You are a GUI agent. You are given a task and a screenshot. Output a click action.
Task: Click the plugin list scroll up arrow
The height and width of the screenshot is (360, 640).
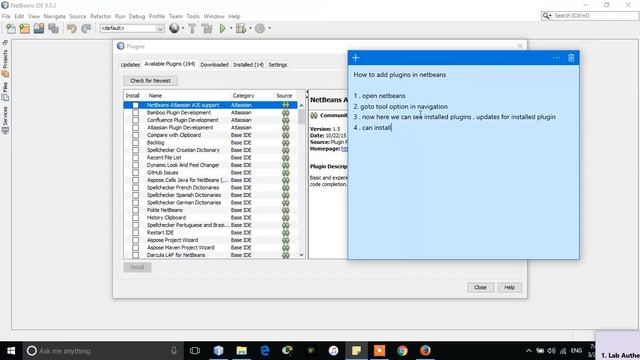pyautogui.click(x=302, y=105)
